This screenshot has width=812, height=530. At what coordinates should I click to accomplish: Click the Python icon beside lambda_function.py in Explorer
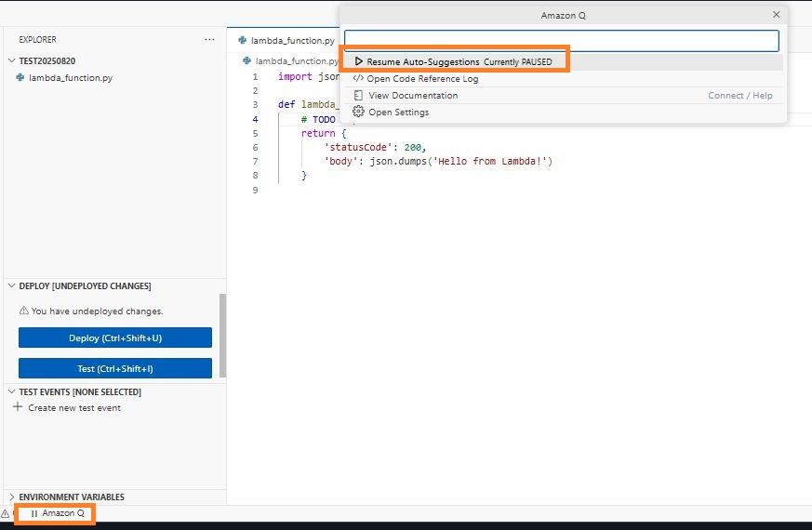click(20, 77)
